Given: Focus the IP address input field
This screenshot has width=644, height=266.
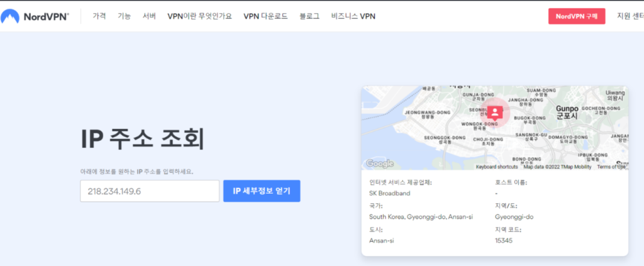Looking at the screenshot, I should click(x=150, y=191).
